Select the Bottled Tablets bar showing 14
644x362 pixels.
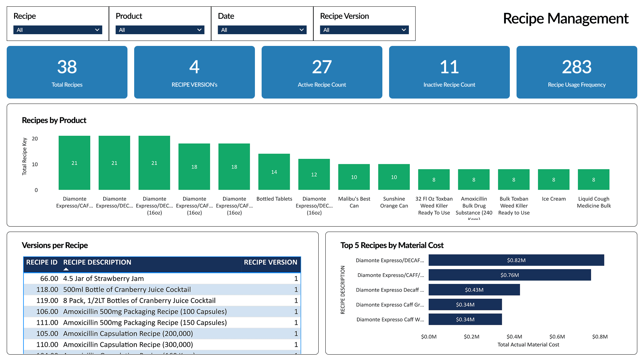[x=274, y=172]
